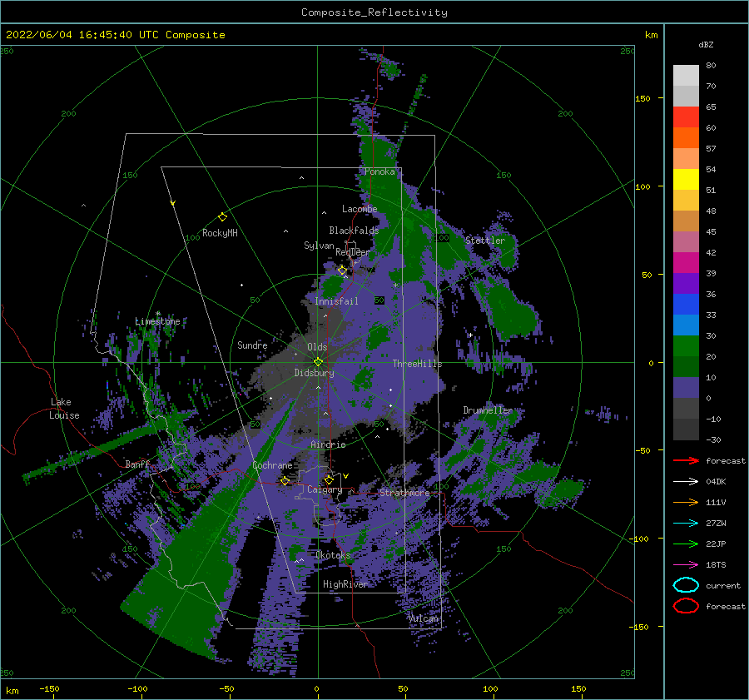This screenshot has width=749, height=700.
Task: Click the blue swatch between 36 and 33
Action: 686,304
